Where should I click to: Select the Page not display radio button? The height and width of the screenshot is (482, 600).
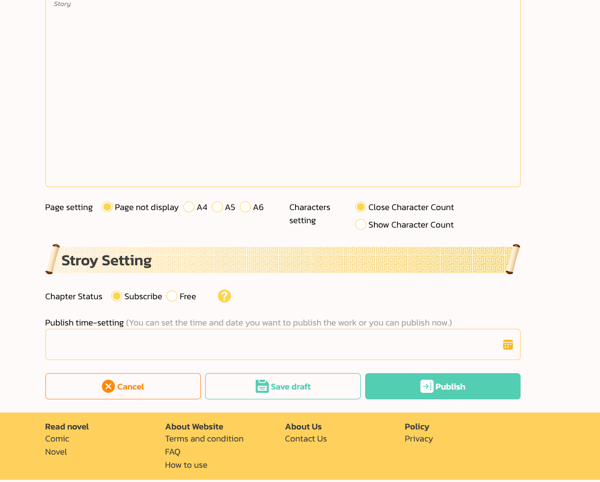coord(107,207)
